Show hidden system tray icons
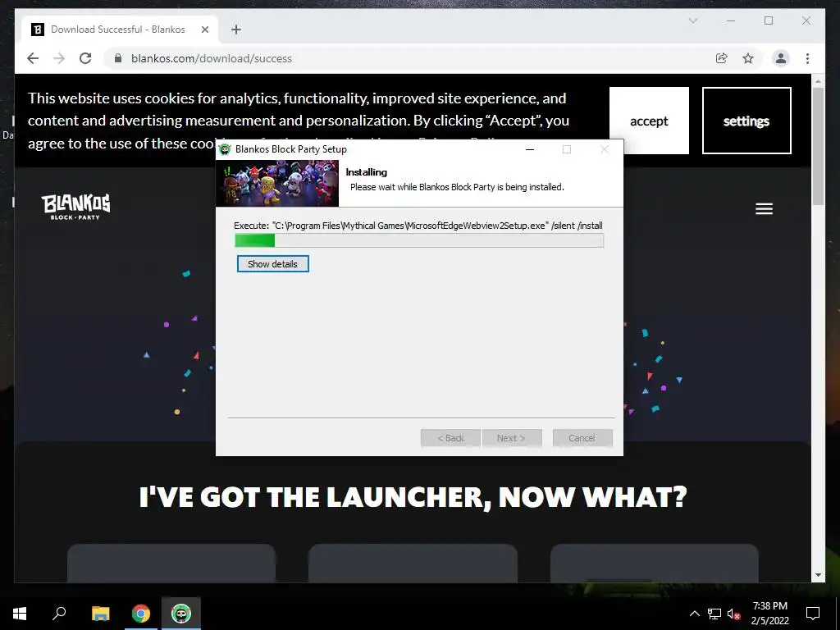This screenshot has width=840, height=630. pos(694,614)
